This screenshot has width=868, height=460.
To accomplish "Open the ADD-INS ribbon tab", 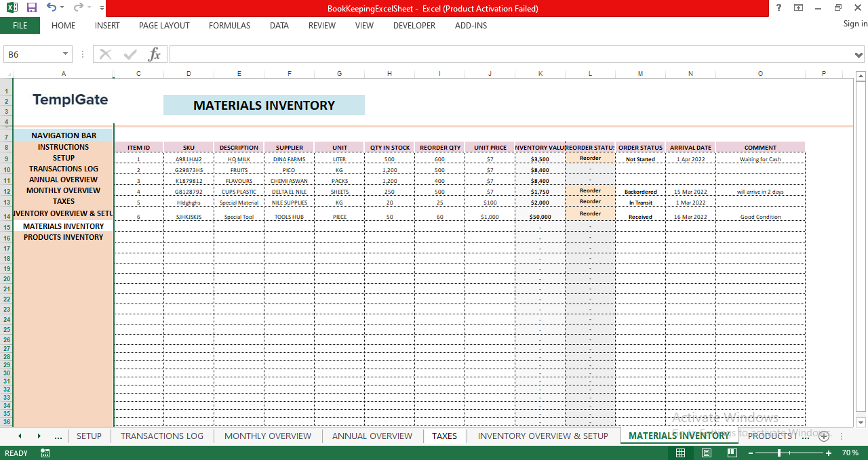I will click(x=471, y=26).
